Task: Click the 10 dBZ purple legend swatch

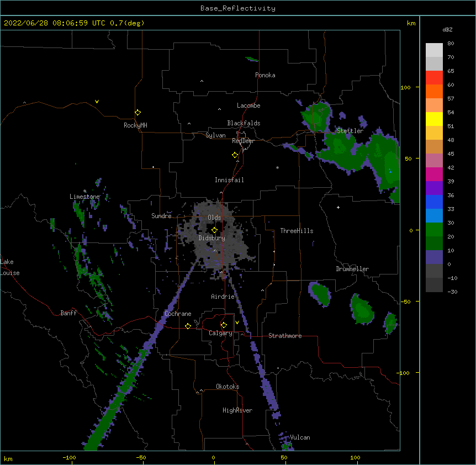Action: (434, 257)
